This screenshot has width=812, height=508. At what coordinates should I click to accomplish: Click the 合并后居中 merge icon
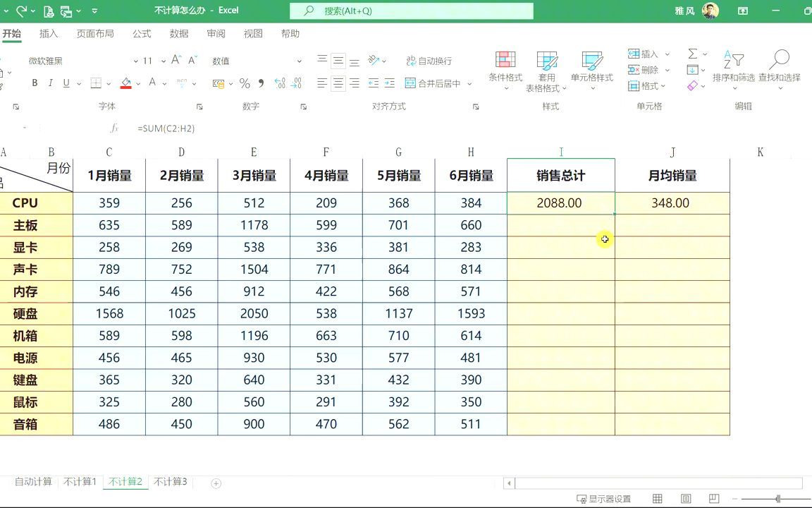click(410, 83)
